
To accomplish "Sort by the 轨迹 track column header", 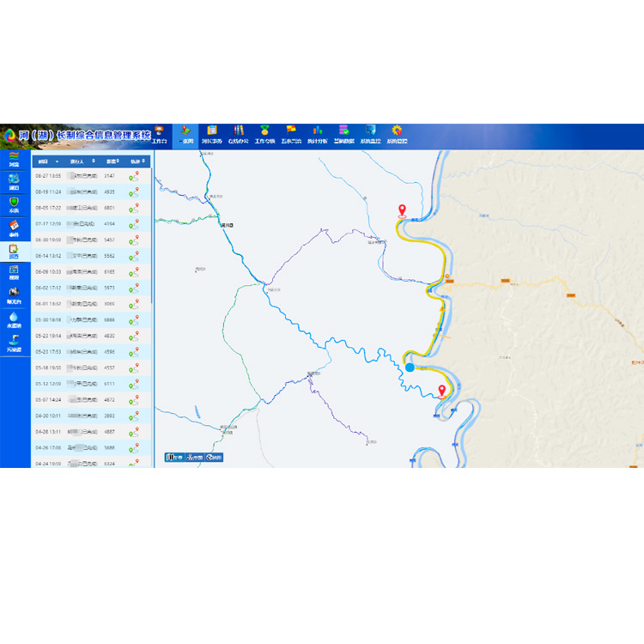I will coord(137,161).
